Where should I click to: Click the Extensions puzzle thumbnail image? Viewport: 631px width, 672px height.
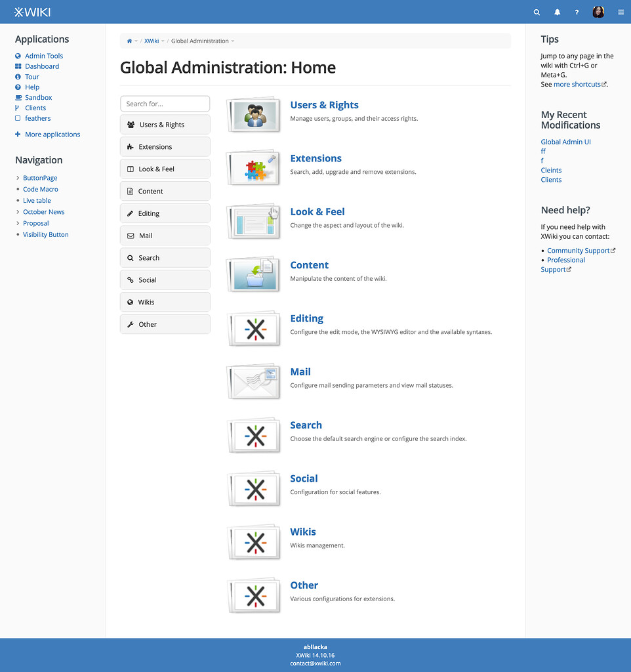[254, 168]
